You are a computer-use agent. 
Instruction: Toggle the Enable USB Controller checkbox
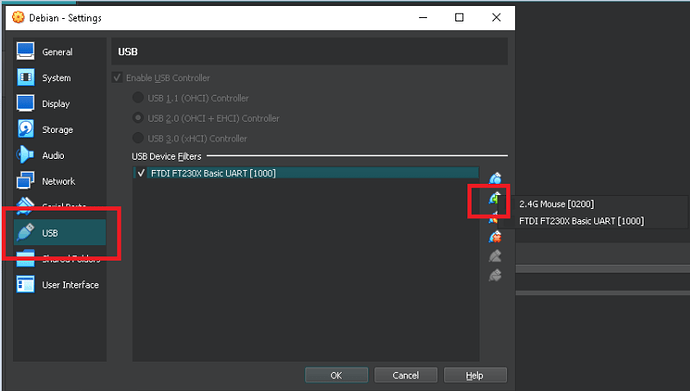(x=117, y=78)
